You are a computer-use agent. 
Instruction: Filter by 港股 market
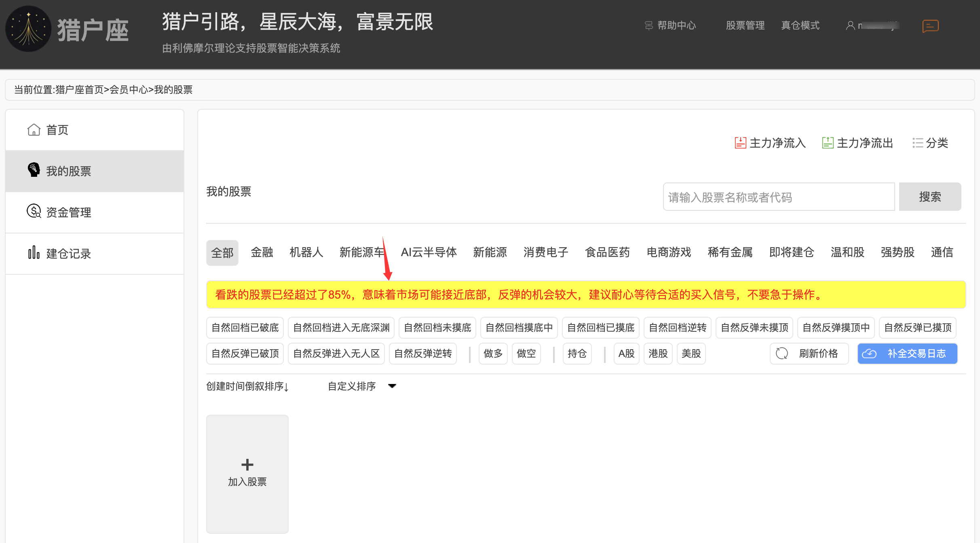click(658, 354)
